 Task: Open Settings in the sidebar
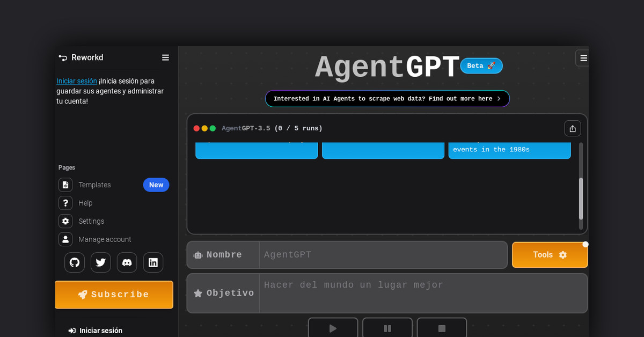click(x=91, y=221)
